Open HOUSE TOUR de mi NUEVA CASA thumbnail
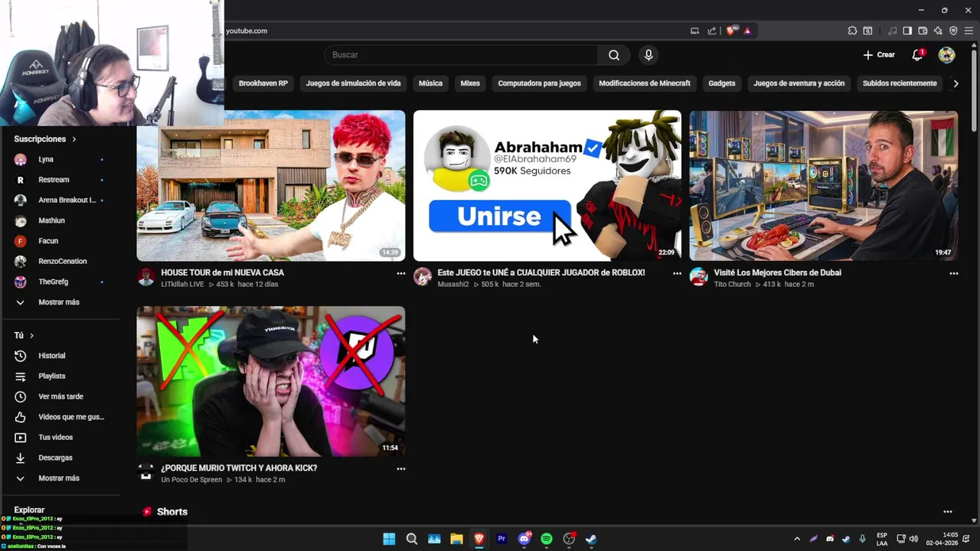This screenshot has height=551, width=980. click(x=271, y=186)
